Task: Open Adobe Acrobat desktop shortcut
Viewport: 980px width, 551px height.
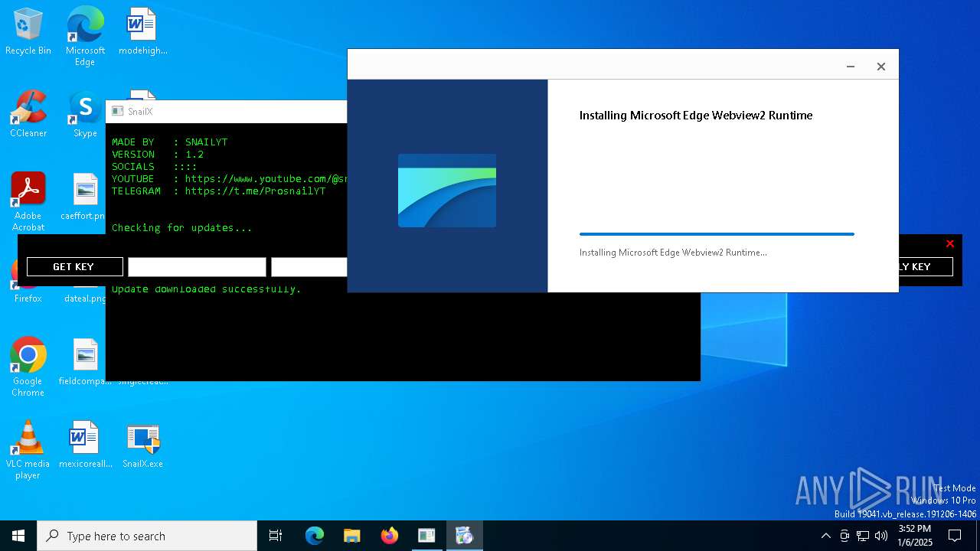Action: tap(28, 202)
